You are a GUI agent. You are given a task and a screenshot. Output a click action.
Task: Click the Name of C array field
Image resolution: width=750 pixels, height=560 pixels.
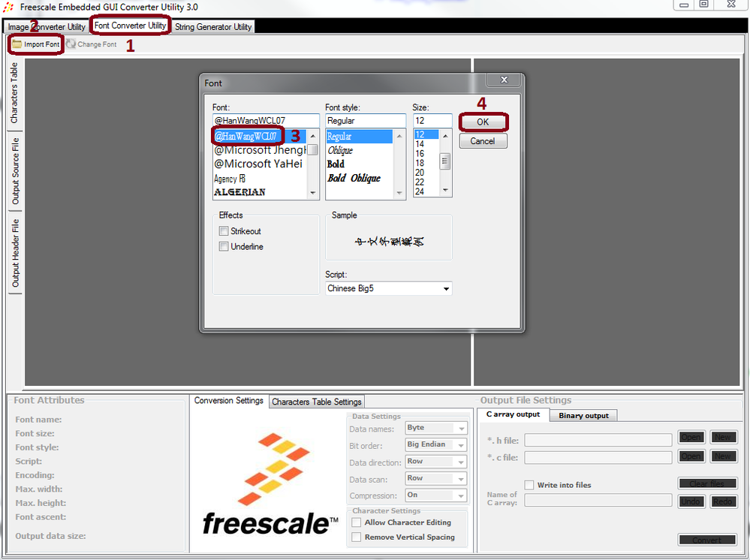pyautogui.click(x=598, y=500)
